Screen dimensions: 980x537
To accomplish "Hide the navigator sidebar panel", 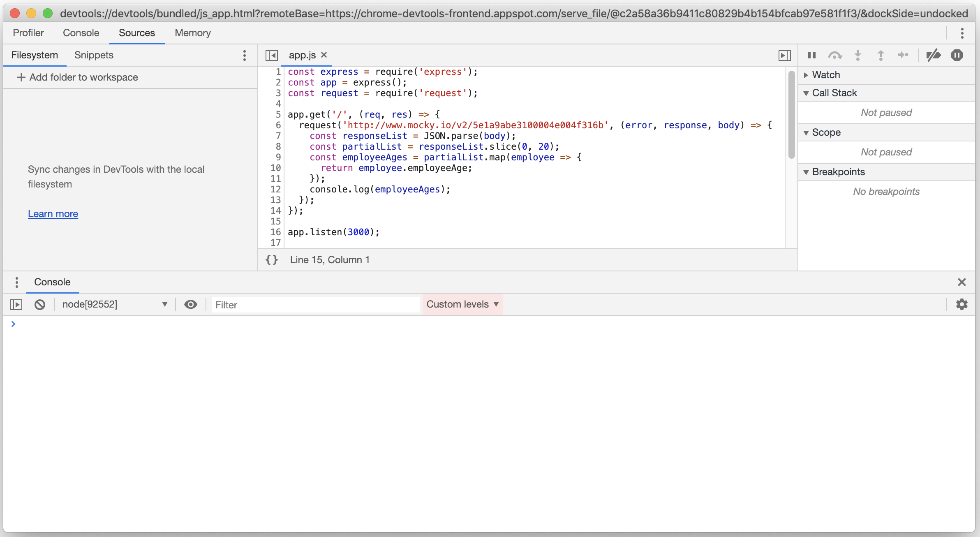I will point(271,55).
